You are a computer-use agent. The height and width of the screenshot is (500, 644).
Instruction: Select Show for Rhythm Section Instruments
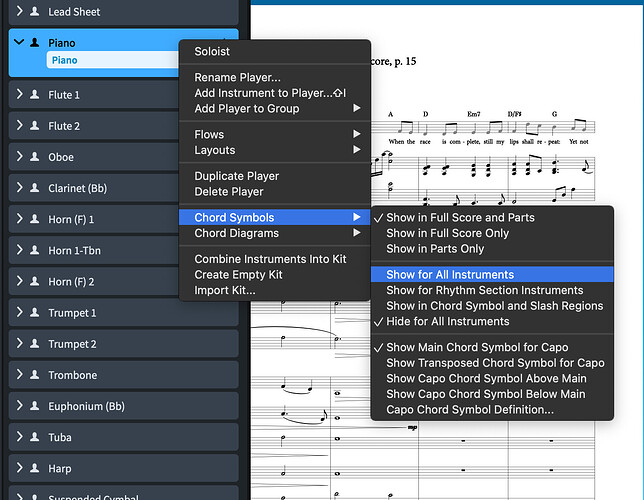[492, 290]
